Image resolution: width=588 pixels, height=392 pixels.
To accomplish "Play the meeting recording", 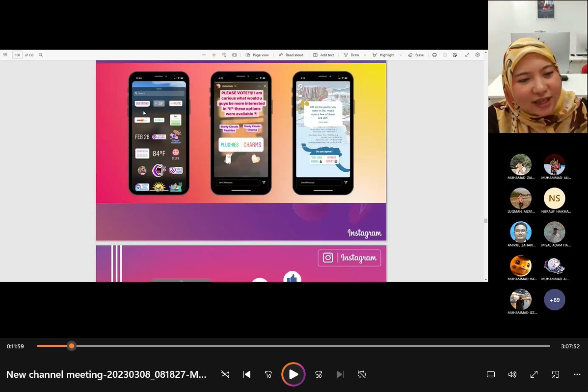I will [x=293, y=374].
